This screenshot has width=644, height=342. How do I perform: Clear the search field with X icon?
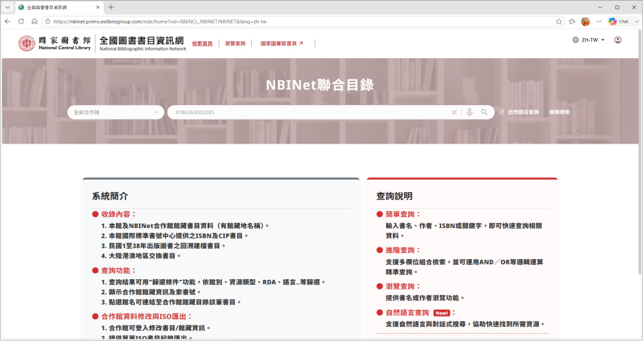pos(454,113)
